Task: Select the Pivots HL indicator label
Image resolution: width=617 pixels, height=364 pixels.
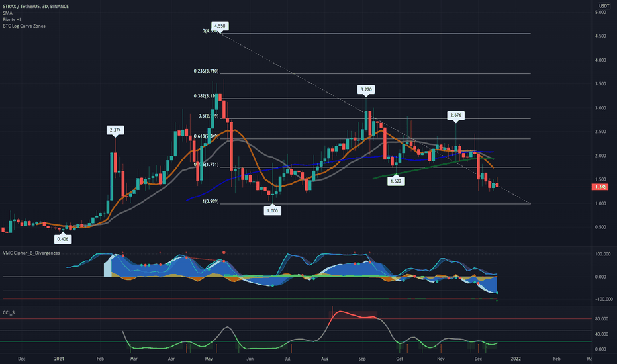Action: pos(12,19)
